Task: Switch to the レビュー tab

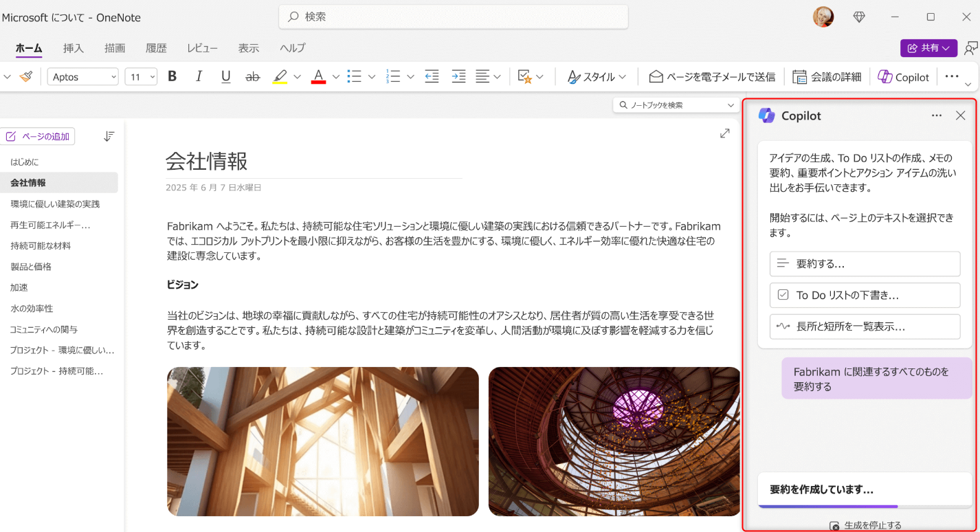Action: [x=202, y=48]
